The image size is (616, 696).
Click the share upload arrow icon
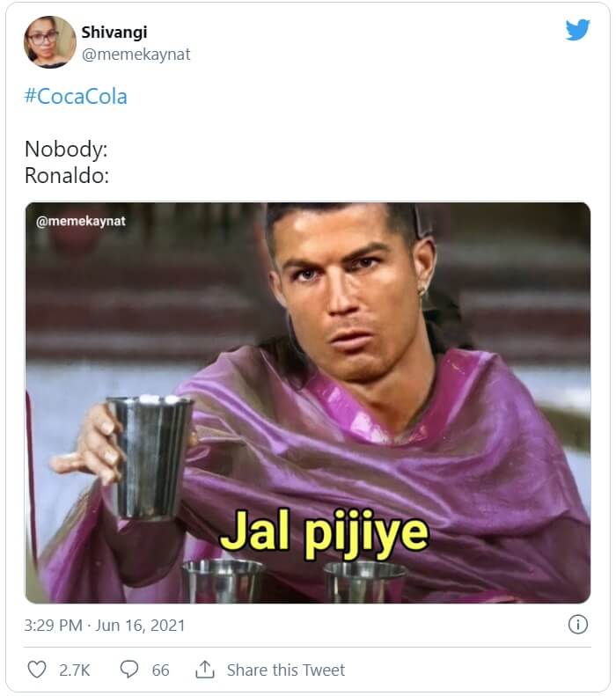tap(205, 670)
